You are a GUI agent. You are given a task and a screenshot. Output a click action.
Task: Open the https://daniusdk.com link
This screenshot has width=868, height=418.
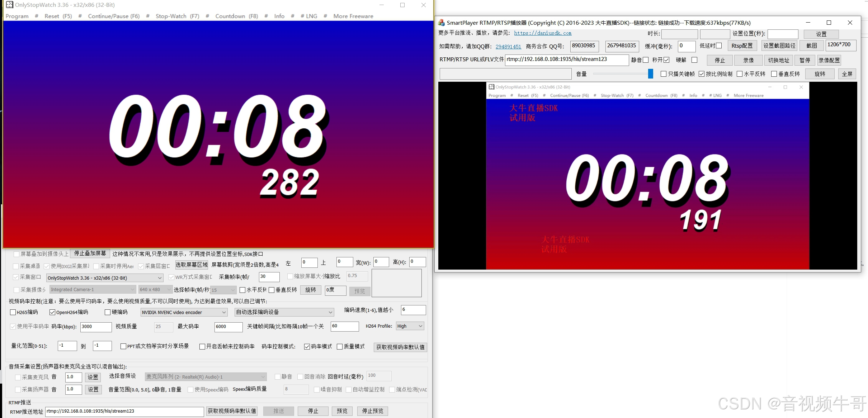coord(542,33)
